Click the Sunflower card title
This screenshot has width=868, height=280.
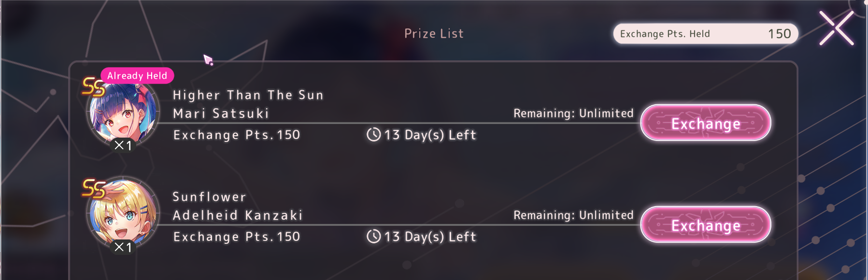coord(209,197)
